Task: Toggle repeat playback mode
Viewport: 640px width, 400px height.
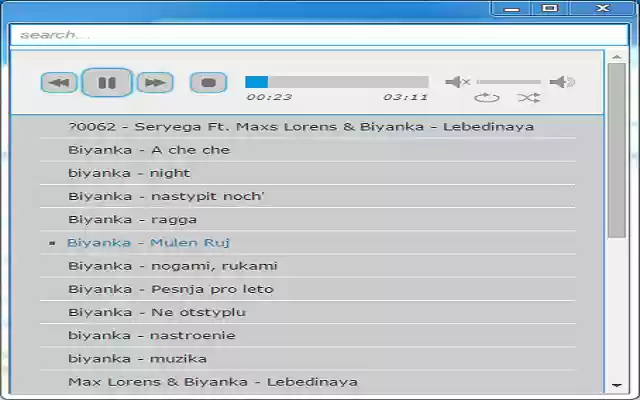Action: coord(487,98)
